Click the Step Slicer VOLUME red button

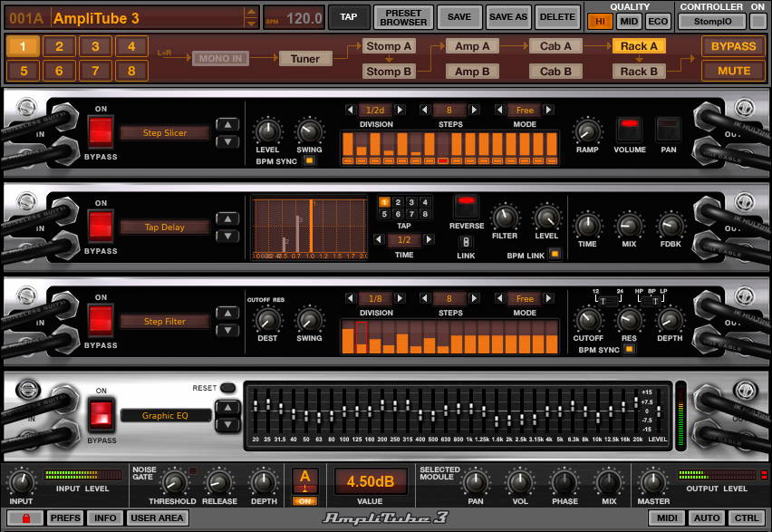[629, 129]
